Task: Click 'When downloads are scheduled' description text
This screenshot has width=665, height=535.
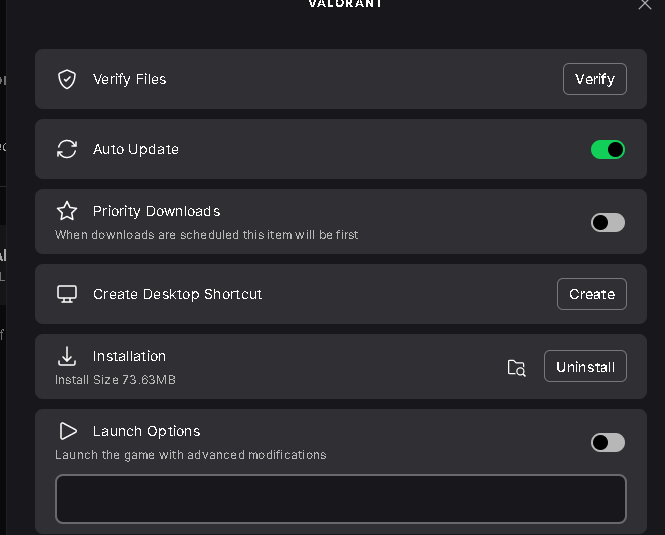Action: click(x=207, y=235)
